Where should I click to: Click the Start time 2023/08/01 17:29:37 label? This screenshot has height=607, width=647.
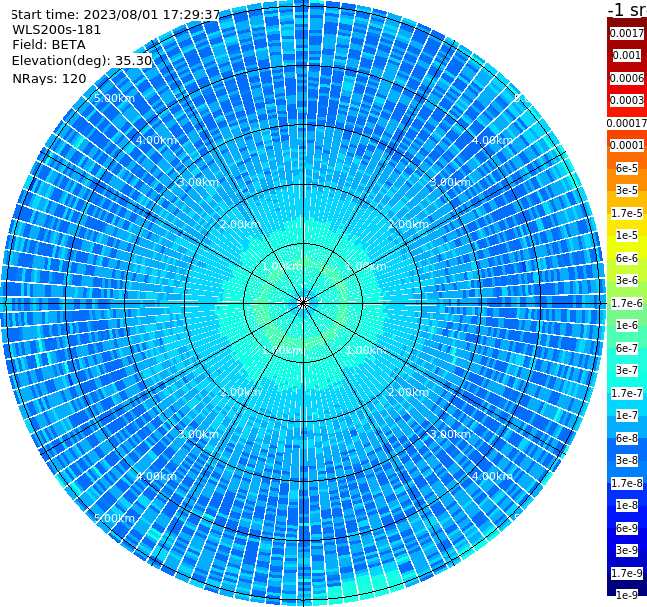click(115, 14)
